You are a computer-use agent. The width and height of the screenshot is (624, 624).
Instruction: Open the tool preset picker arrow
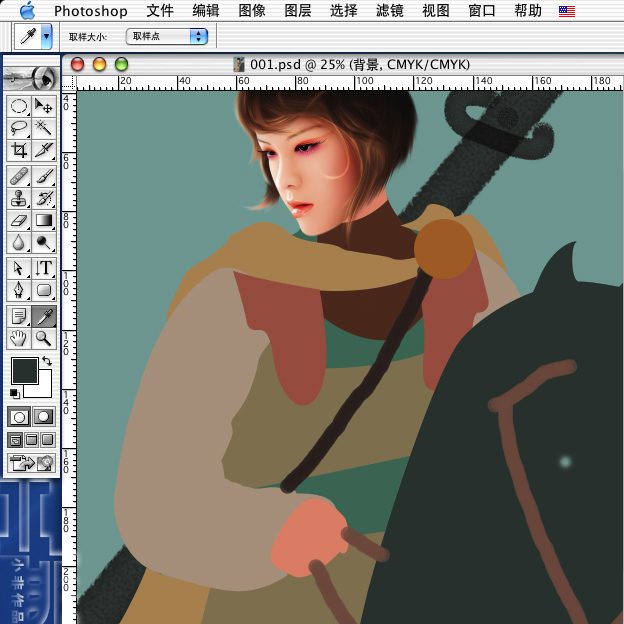[x=47, y=36]
